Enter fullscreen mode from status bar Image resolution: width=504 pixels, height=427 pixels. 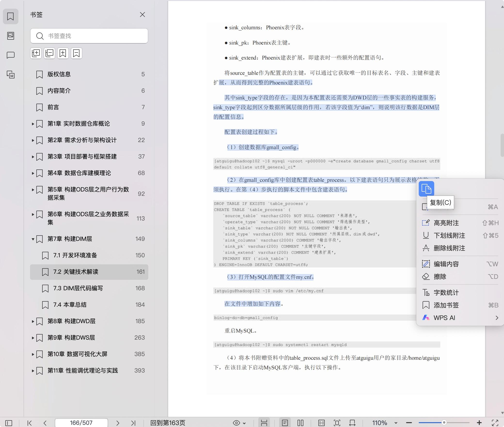point(495,423)
